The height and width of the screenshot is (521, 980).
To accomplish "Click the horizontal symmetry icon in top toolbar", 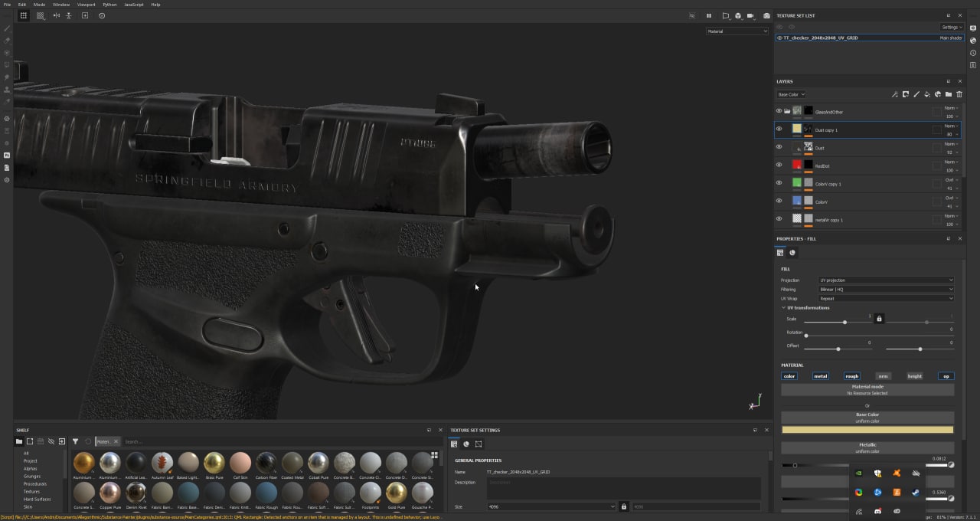I will click(x=56, y=15).
